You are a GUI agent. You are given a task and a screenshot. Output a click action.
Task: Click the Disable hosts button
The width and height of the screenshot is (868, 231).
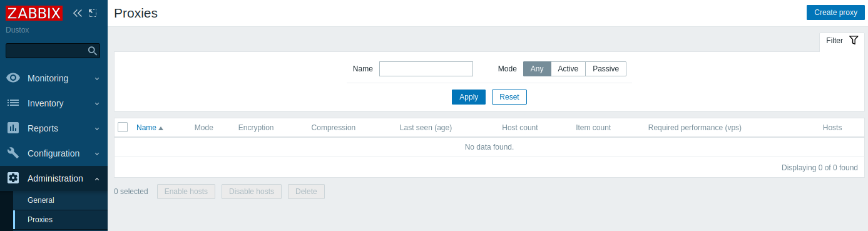(x=252, y=192)
